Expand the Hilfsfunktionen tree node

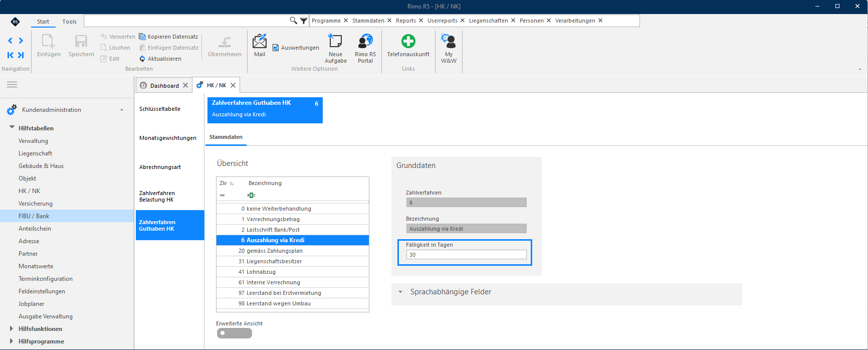pos(12,328)
